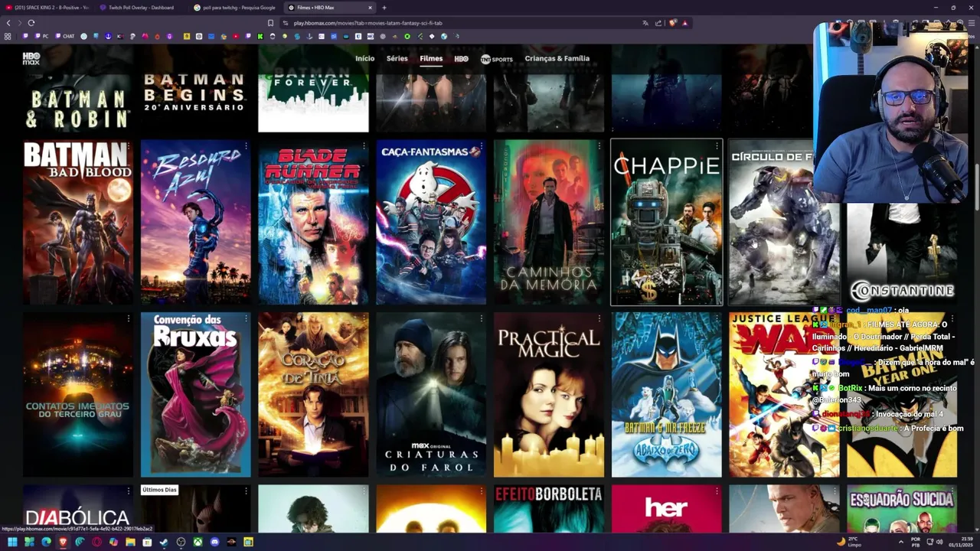980x551 pixels.
Task: Switch to the poll para twitch Google tab
Action: pos(236,8)
